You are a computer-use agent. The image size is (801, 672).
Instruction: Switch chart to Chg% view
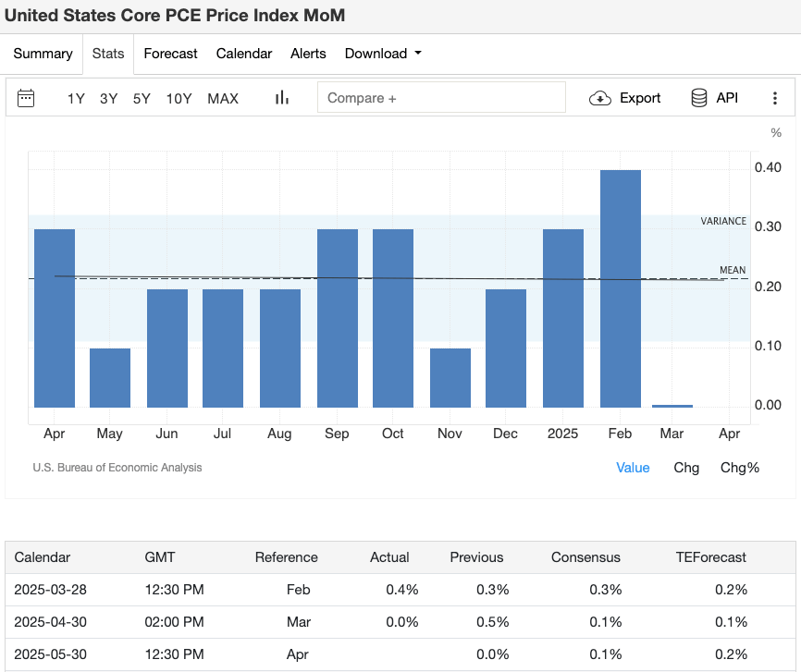739,468
